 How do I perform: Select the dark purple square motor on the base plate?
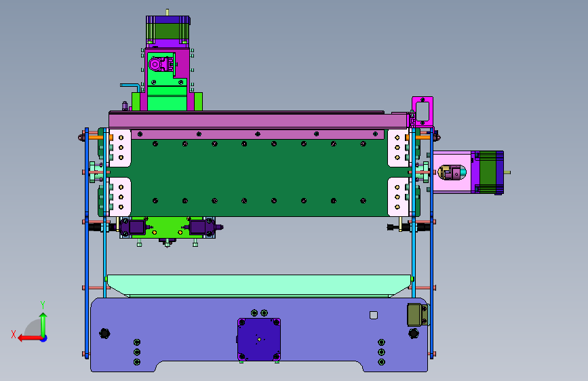coord(259,340)
